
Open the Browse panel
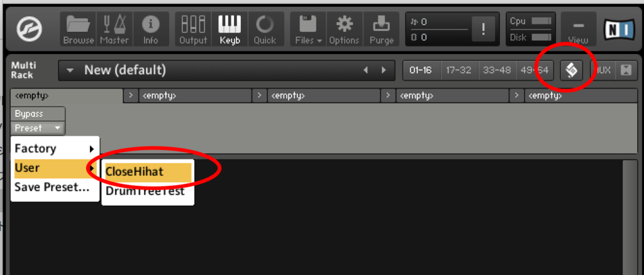[79, 29]
